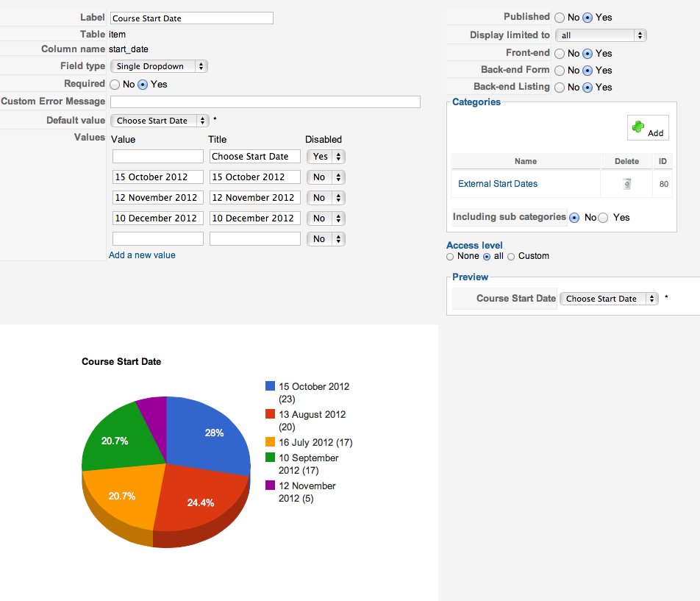Set Published to No
Screen dimensions: 700x601
tap(560, 18)
